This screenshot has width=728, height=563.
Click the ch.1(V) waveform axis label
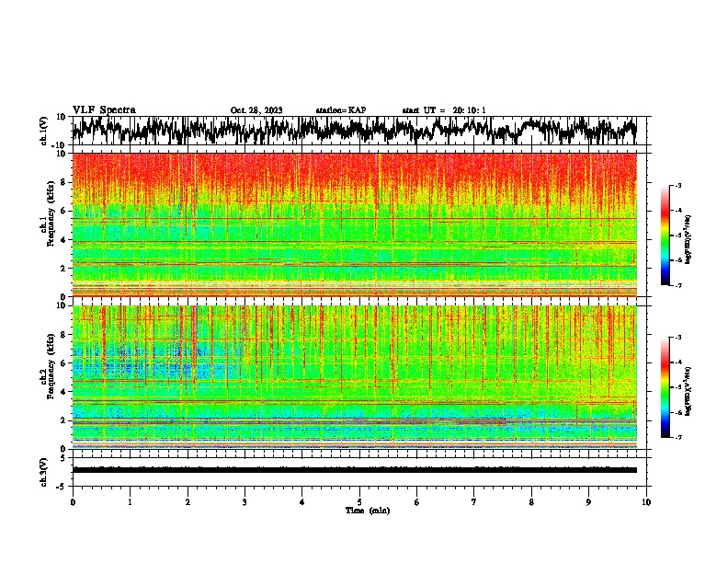click(x=44, y=131)
